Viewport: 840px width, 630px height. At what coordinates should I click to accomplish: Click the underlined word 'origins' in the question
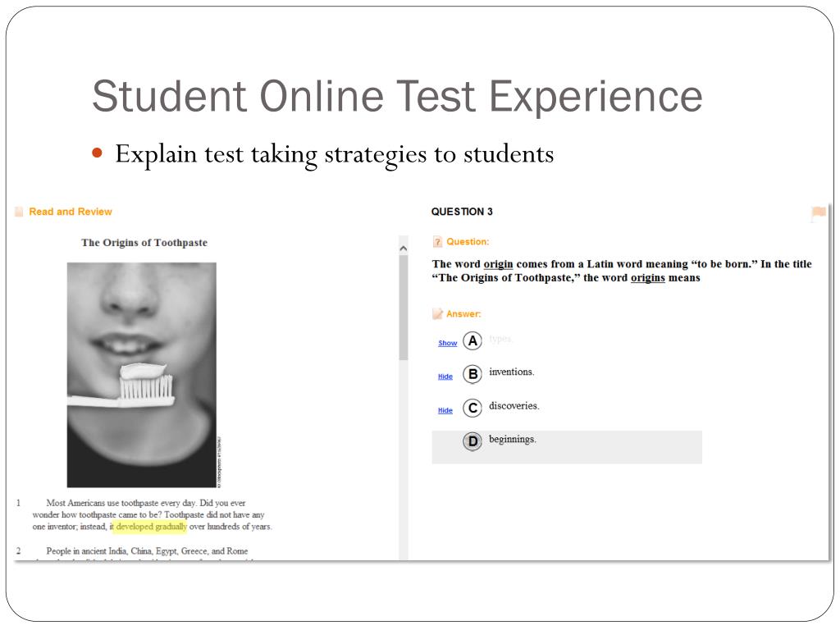648,277
